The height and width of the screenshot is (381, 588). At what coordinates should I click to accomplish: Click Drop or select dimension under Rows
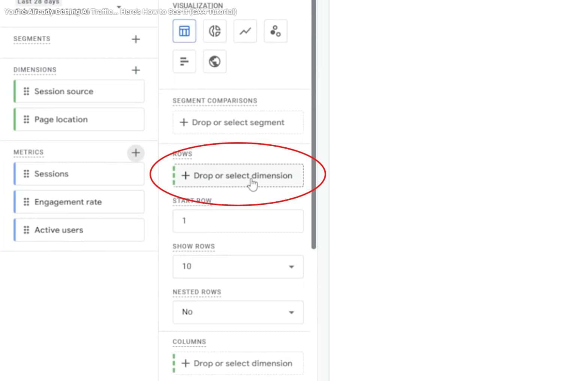238,175
